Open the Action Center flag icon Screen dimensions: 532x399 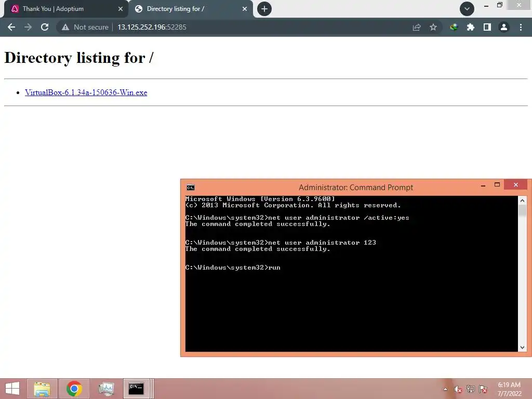(x=483, y=389)
